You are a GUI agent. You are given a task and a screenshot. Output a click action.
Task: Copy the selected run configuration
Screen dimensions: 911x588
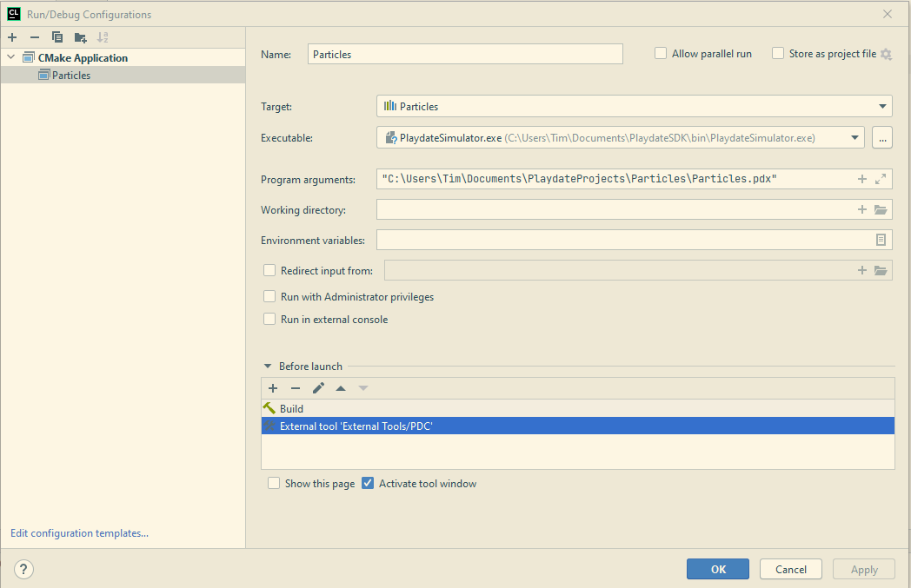pos(57,37)
